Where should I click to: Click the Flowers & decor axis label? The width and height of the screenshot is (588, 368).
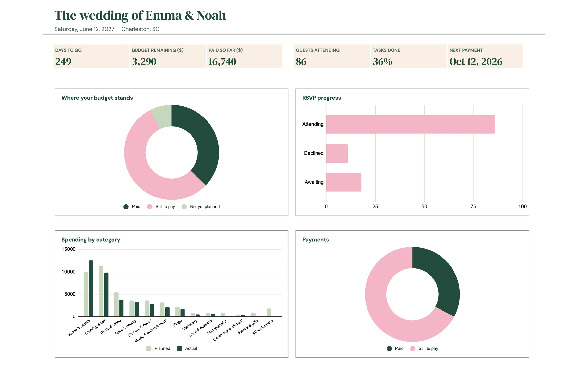pos(140,328)
